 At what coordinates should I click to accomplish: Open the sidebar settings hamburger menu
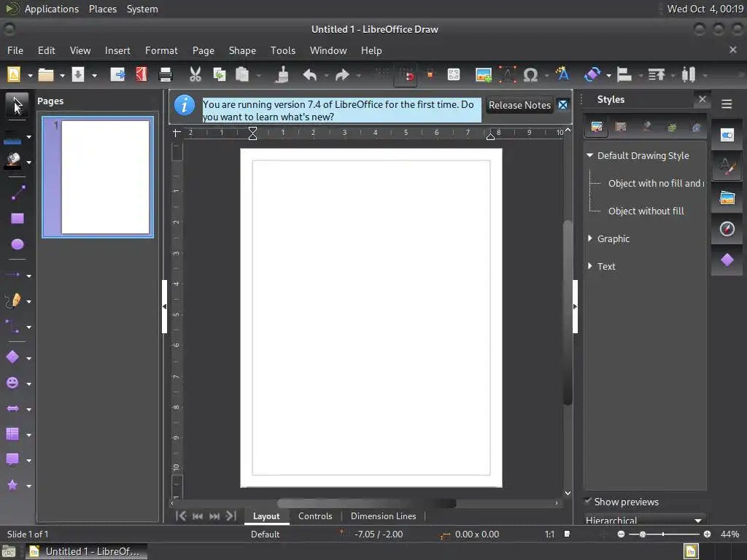(727, 104)
